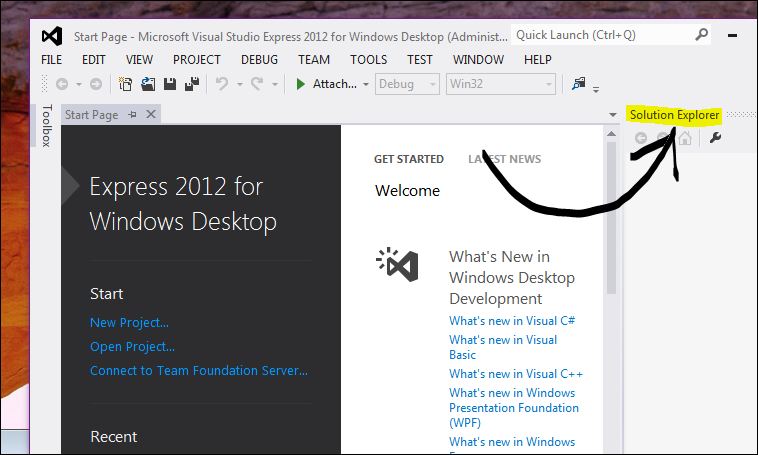Click the Start Page scrollbar up arrow
The width and height of the screenshot is (758, 455).
coord(611,133)
